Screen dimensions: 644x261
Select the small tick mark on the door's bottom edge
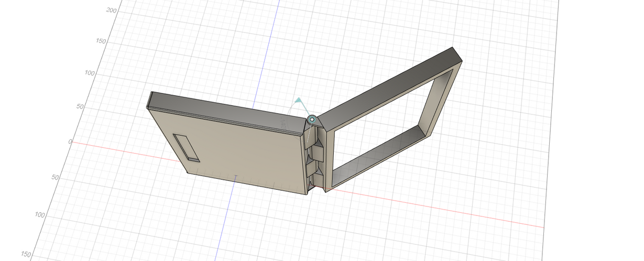pyautogui.click(x=236, y=177)
